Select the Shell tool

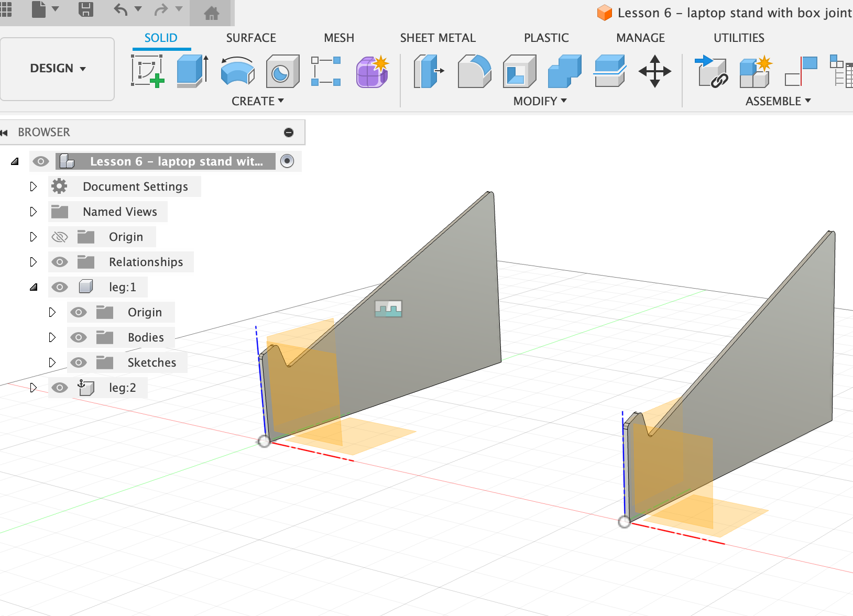tap(519, 71)
